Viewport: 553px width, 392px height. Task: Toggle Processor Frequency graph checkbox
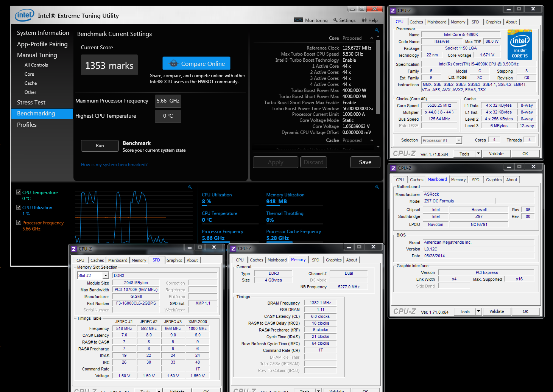(x=19, y=222)
